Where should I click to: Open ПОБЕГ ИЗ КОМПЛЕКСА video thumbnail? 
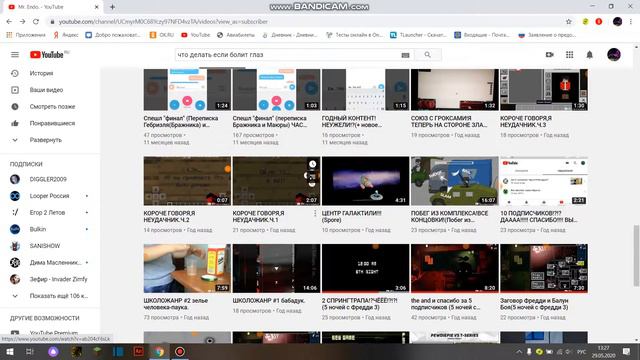(454, 181)
